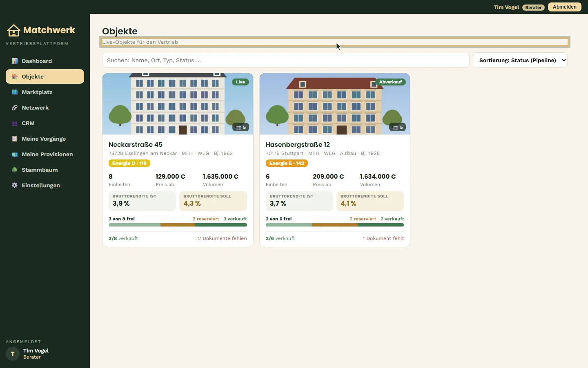Click the 'Energie D · 118' tag

coord(129,163)
